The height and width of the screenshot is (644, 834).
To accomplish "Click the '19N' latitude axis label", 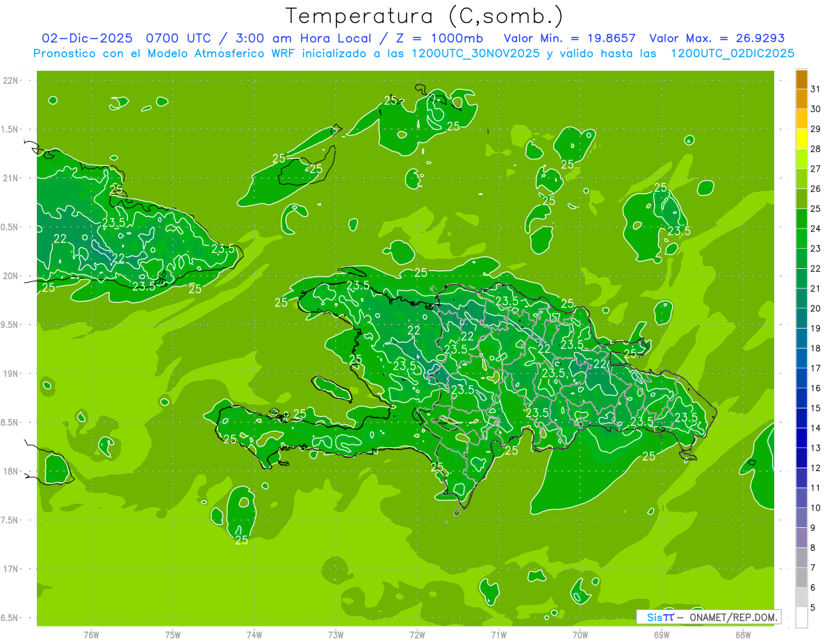I will coord(12,374).
